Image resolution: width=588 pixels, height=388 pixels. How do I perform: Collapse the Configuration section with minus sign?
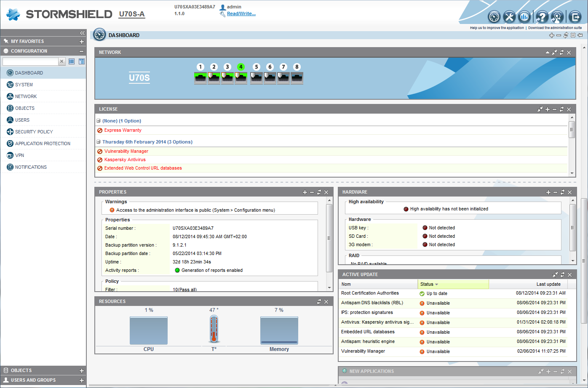[x=82, y=51]
